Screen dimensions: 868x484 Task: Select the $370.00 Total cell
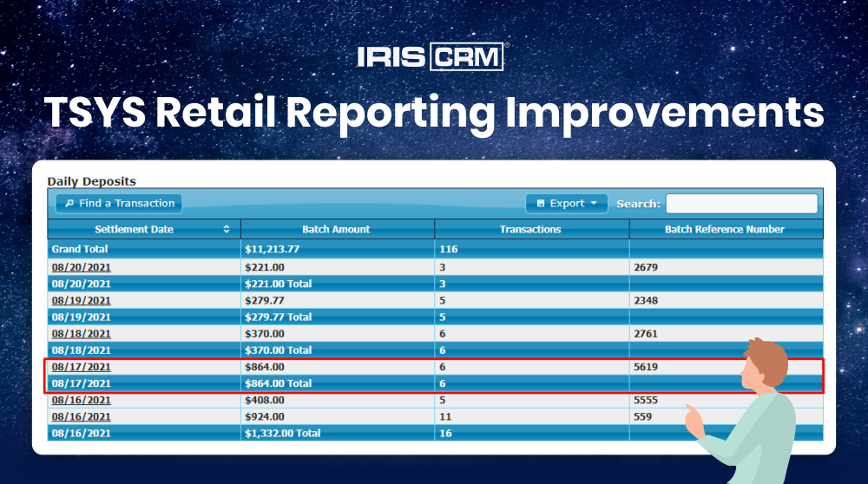[x=338, y=350]
